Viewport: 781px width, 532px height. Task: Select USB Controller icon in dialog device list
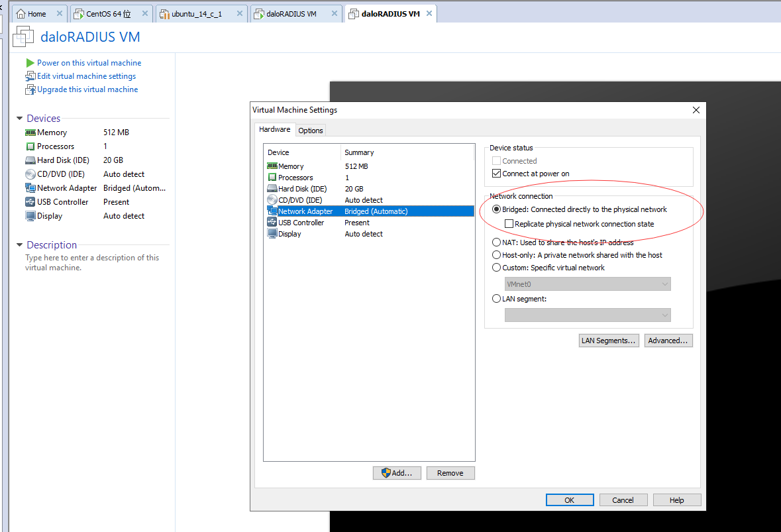click(x=272, y=223)
